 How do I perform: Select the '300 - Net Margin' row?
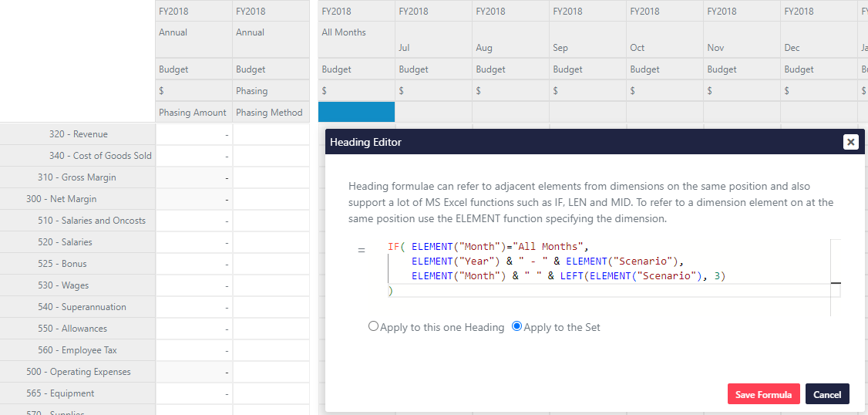click(x=62, y=199)
